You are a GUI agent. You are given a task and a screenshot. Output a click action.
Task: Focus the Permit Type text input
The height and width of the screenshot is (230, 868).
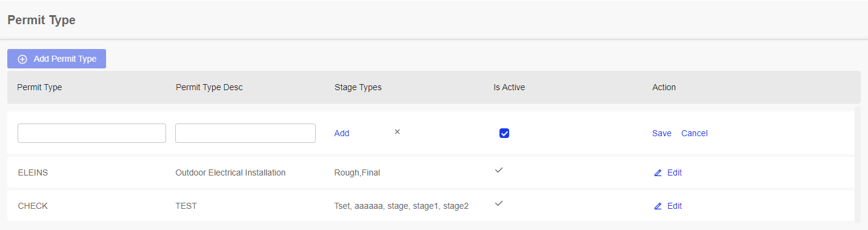92,133
